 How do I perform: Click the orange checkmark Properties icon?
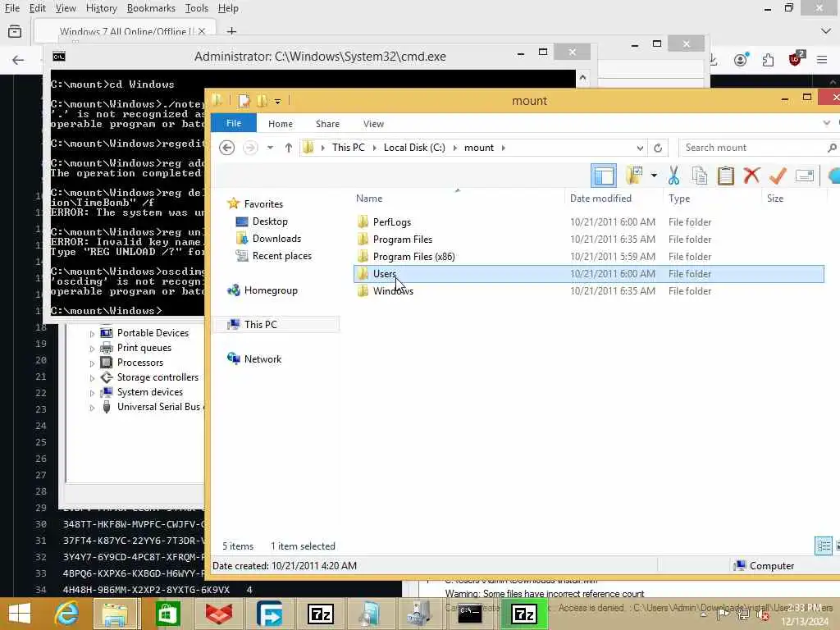coord(778,176)
